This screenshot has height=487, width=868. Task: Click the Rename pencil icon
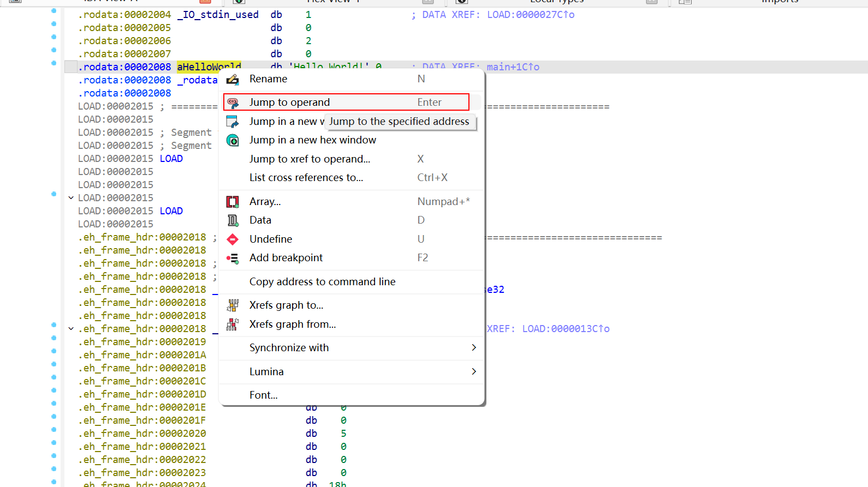pyautogui.click(x=233, y=79)
